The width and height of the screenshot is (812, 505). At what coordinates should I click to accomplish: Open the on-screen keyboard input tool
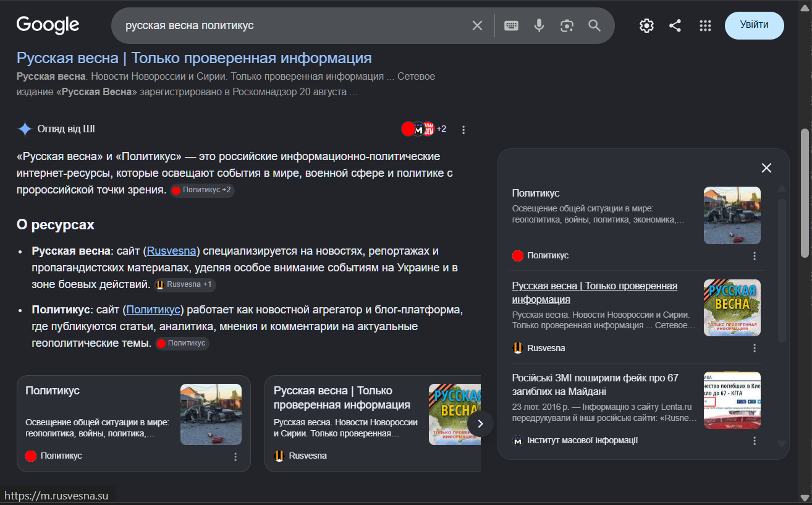511,25
